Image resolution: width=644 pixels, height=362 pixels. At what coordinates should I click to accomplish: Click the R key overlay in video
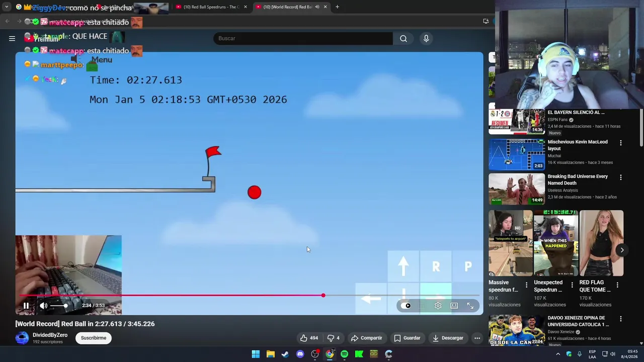click(436, 266)
